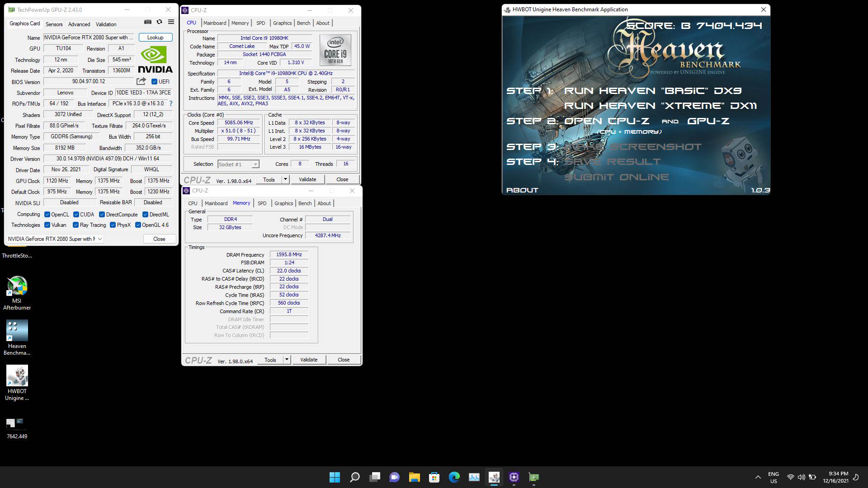Viewport: 868px width, 488px height.
Task: Show hidden tray icons chevron
Action: [758, 477]
